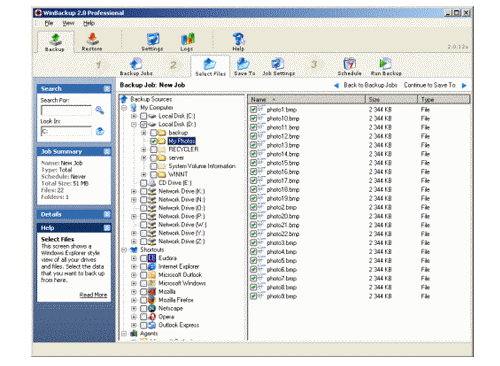500x366 pixels.
Task: Click the search magnifier icon
Action: click(99, 110)
